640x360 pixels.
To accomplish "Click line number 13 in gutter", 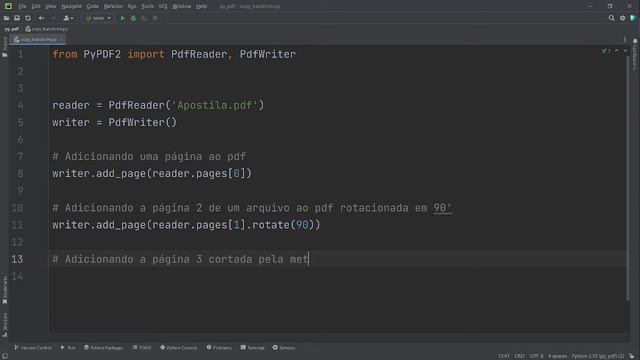I will click(17, 259).
